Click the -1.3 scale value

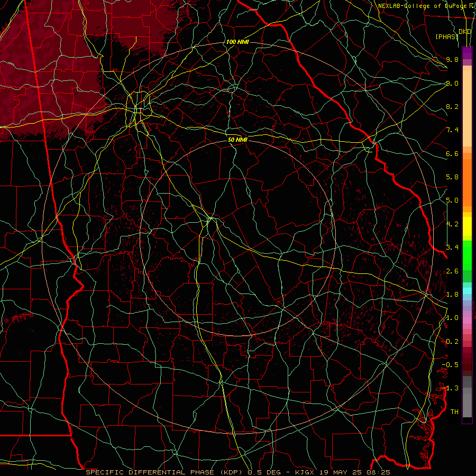point(450,388)
